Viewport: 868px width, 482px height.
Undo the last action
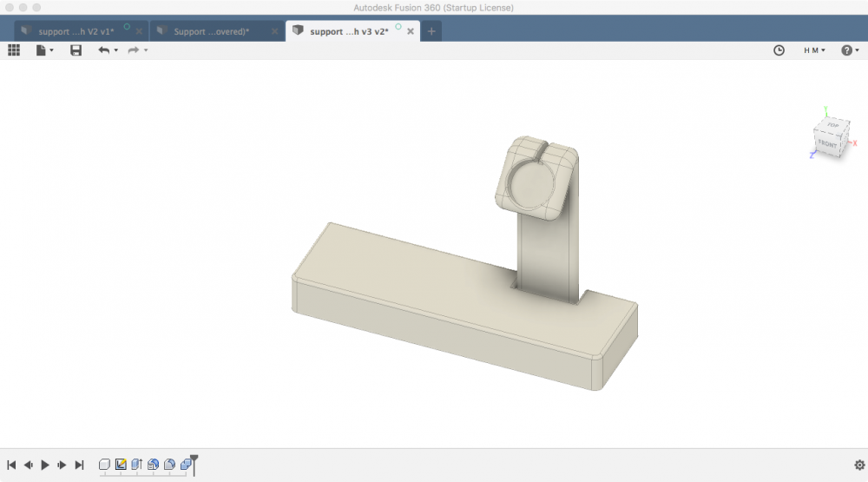(x=103, y=50)
